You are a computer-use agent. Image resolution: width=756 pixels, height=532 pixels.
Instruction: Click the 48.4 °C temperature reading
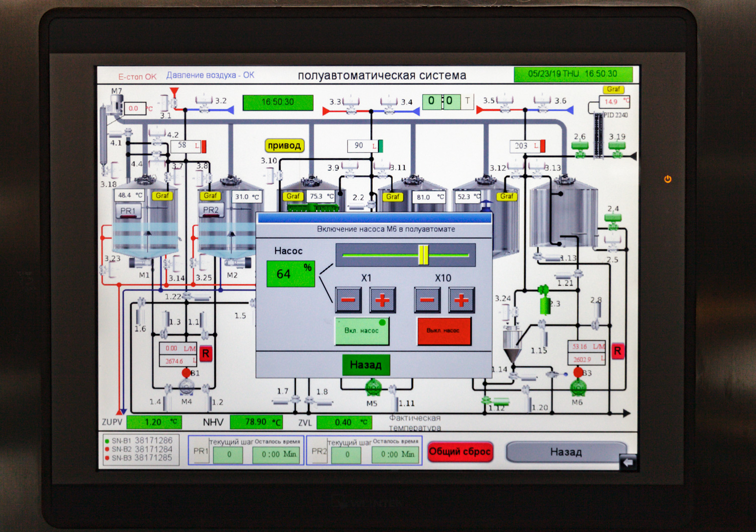[130, 195]
